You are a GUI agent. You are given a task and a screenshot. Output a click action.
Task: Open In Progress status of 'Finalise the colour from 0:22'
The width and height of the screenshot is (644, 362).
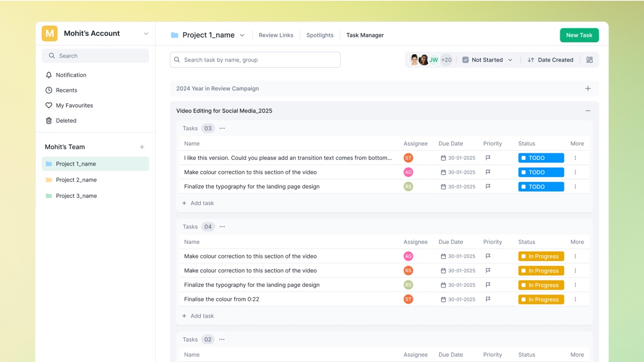[541, 299]
